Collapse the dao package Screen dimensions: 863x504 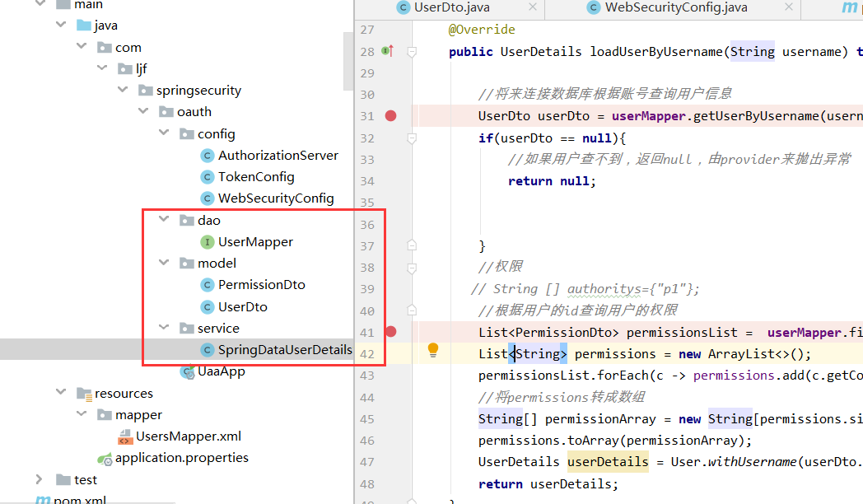[x=164, y=219]
